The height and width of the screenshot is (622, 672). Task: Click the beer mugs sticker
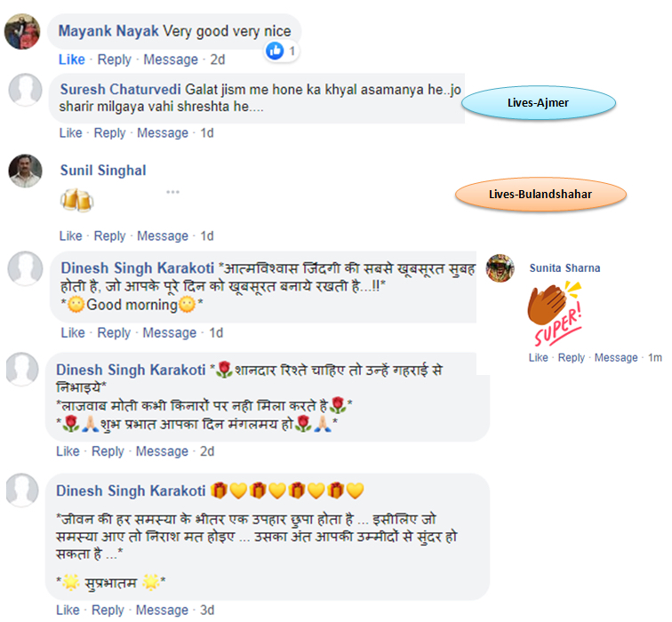(x=77, y=200)
